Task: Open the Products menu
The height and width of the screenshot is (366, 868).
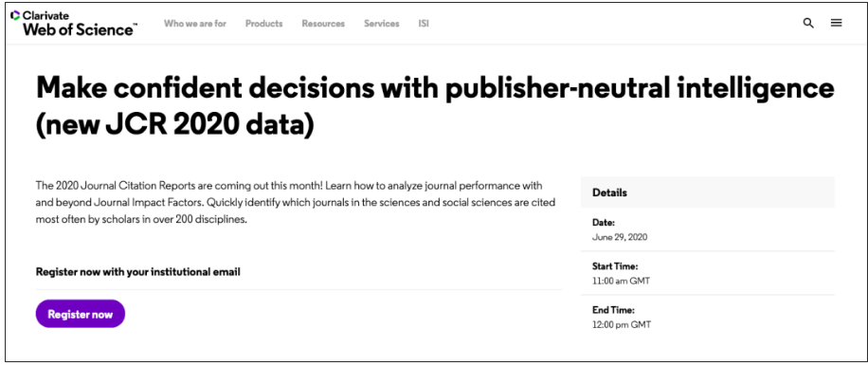Action: click(264, 24)
